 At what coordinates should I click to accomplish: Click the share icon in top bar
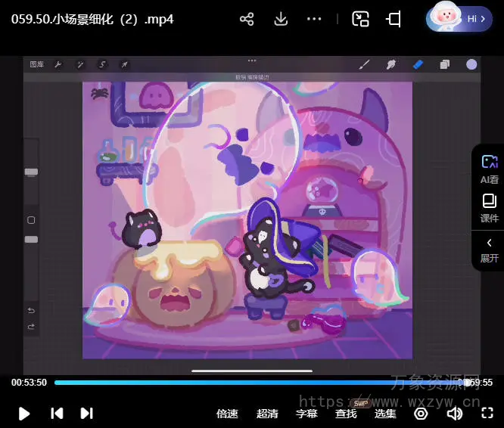pyautogui.click(x=247, y=19)
